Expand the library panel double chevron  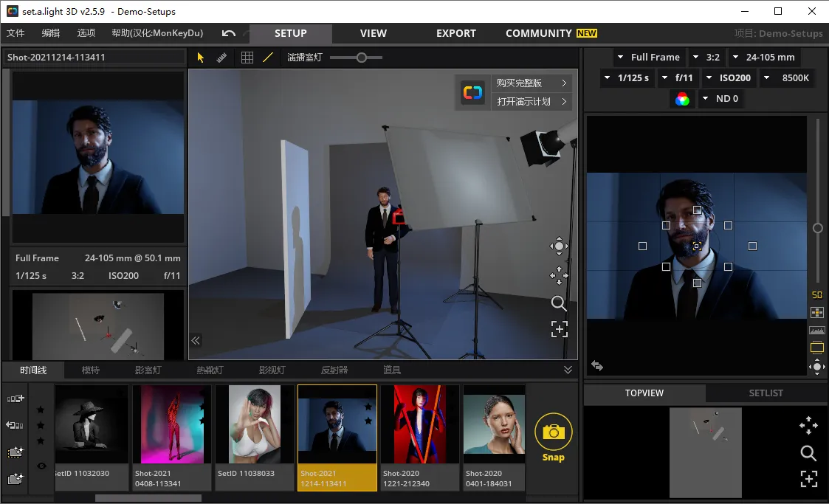tap(568, 370)
